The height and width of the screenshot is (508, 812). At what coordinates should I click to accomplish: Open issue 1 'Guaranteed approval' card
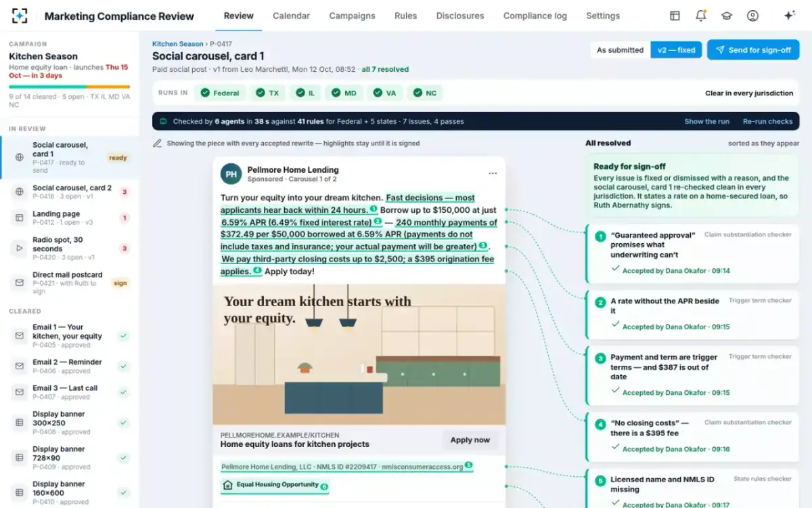coord(692,253)
